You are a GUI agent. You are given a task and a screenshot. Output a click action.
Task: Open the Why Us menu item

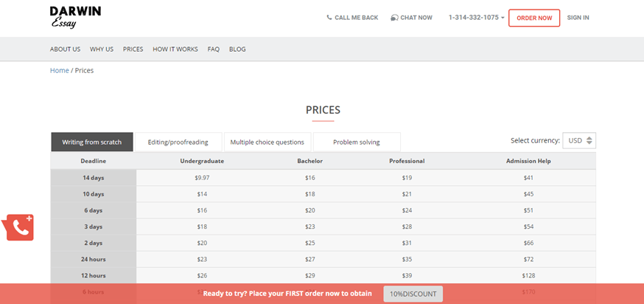102,49
